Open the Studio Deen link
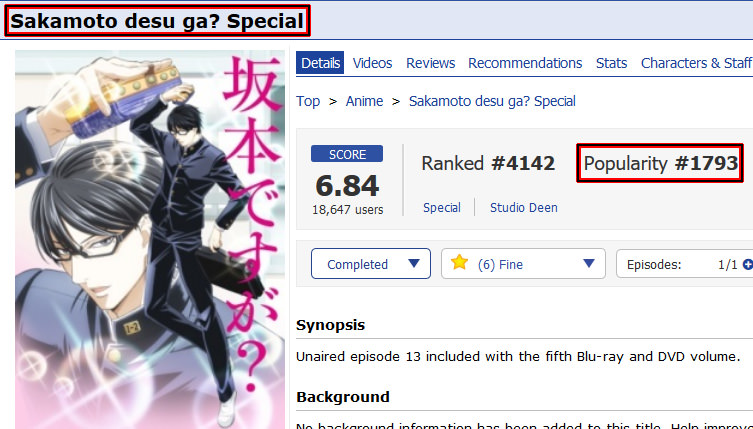 tap(523, 208)
